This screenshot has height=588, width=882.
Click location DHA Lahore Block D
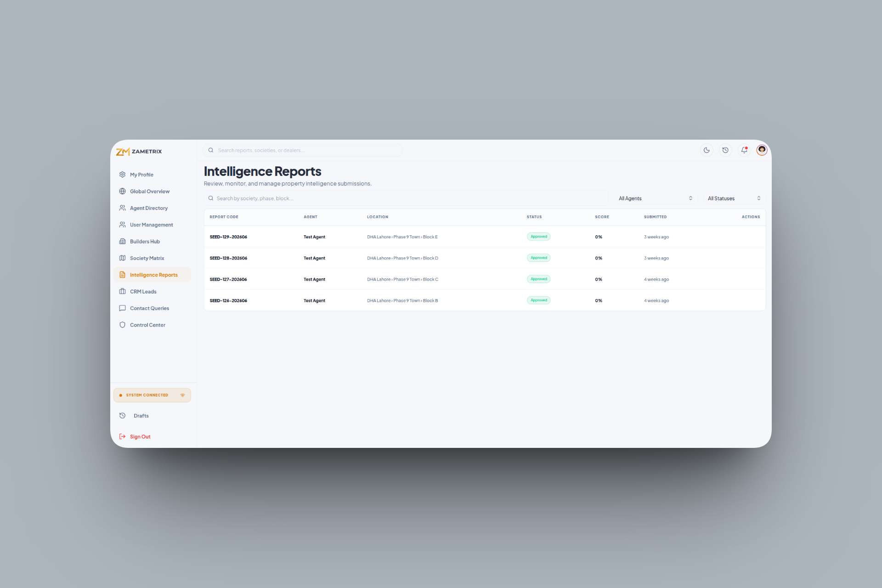click(402, 258)
